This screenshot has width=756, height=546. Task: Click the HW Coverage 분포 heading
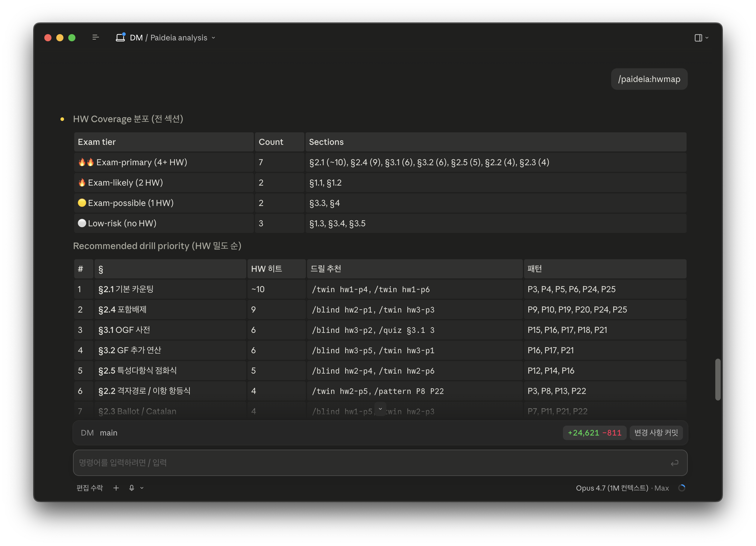click(128, 119)
